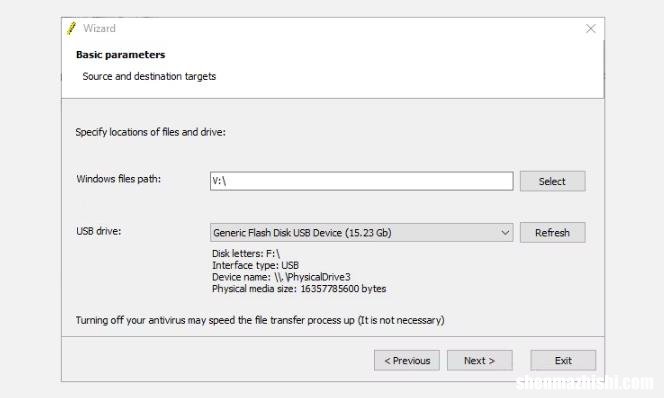
Task: Click the antivirus speed-up hint text
Action: click(x=260, y=320)
